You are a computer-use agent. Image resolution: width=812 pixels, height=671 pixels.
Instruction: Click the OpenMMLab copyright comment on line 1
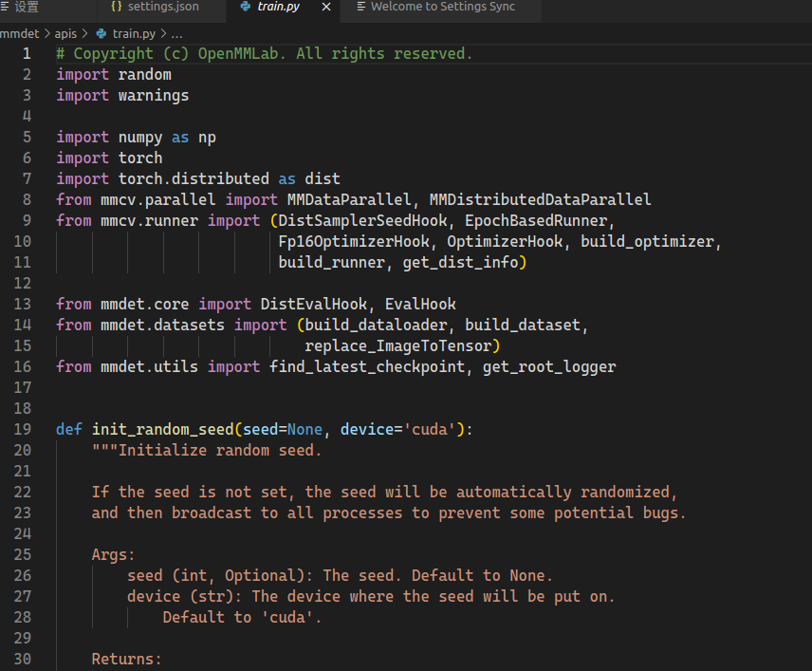pyautogui.click(x=263, y=53)
